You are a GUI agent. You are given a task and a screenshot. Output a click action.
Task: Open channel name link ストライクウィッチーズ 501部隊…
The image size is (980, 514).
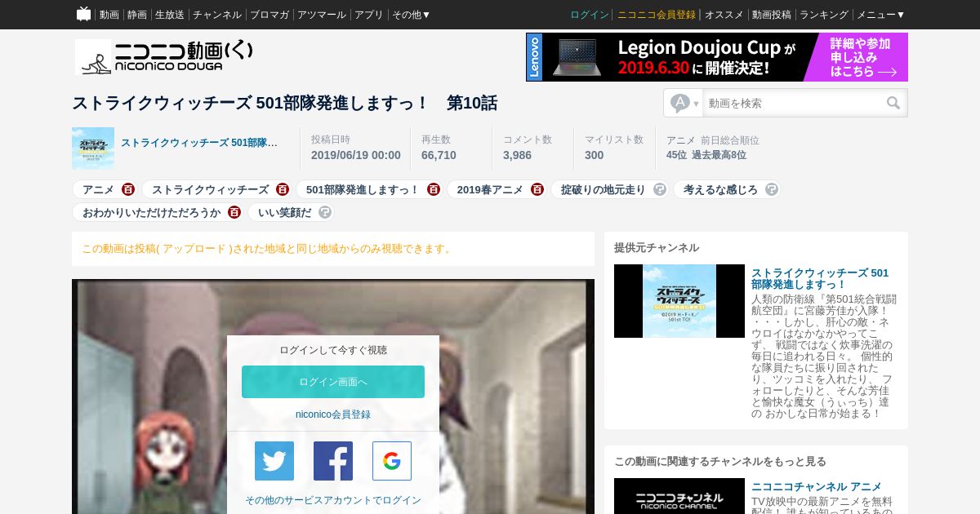[199, 143]
